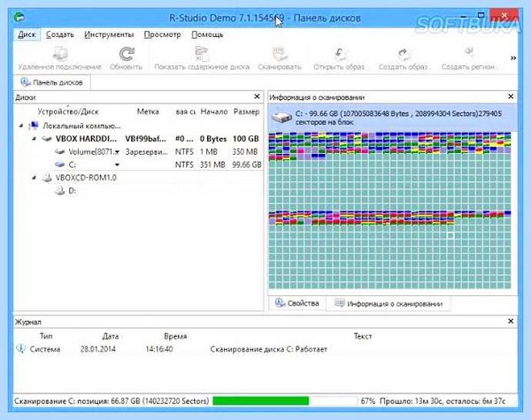Switch to the Информация о сканировании bottom tab
Viewport: 531px width, 420px height.
[x=389, y=303]
